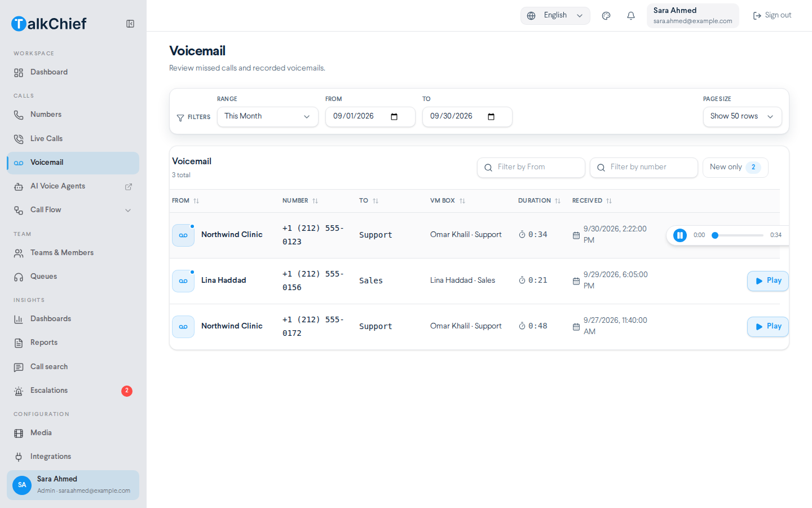Open Sara Ahmed profile card in header
812x508 pixels.
693,16
